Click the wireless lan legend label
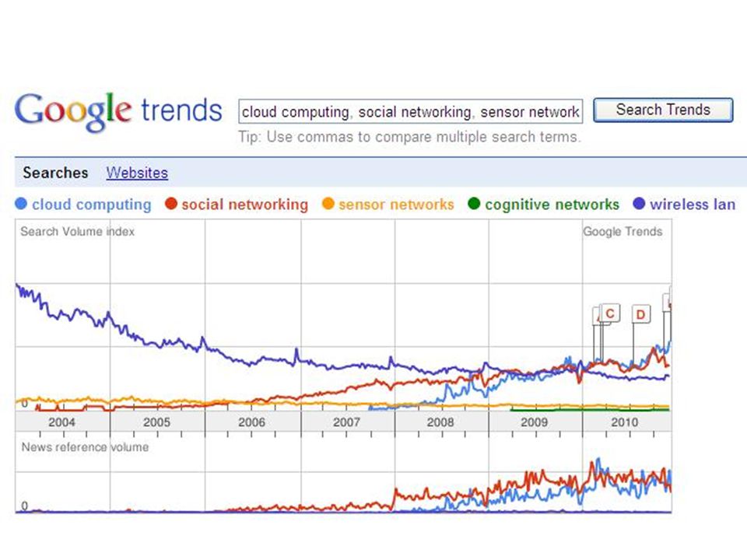 (x=693, y=205)
